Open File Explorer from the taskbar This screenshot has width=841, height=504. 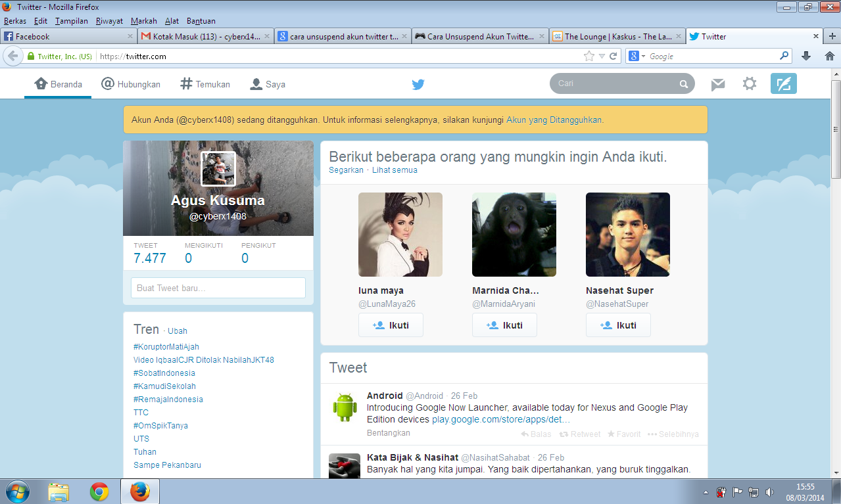[59, 492]
